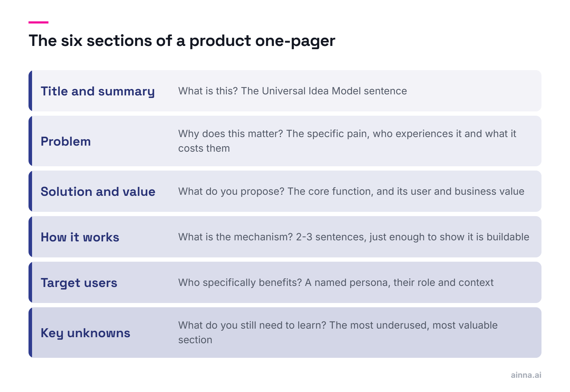
Task: Select 'What do you still need to learn?' text
Action: (x=338, y=333)
